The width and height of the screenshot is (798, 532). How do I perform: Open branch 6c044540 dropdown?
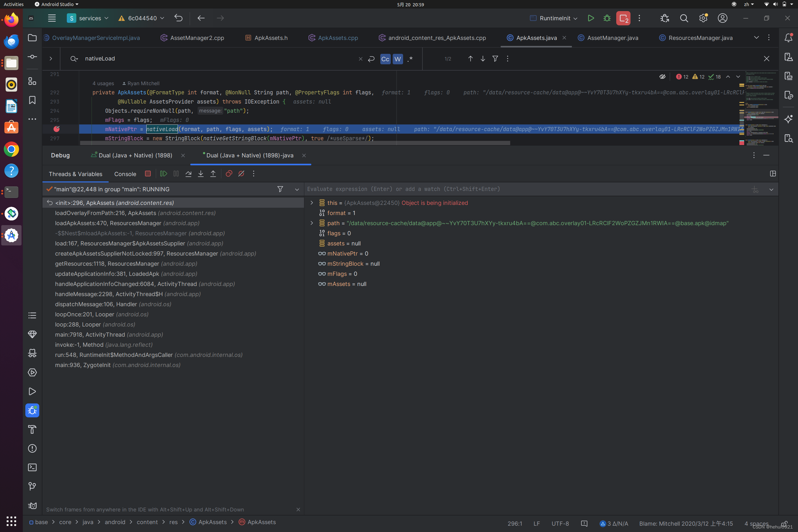[x=141, y=18]
